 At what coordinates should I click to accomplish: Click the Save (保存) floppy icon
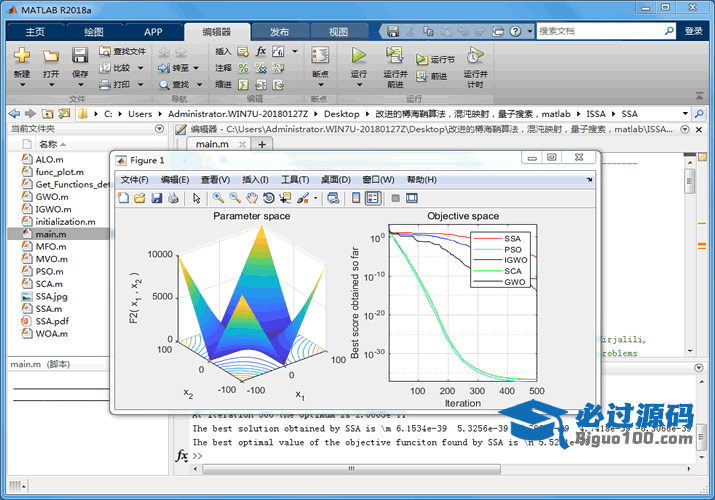coord(80,56)
